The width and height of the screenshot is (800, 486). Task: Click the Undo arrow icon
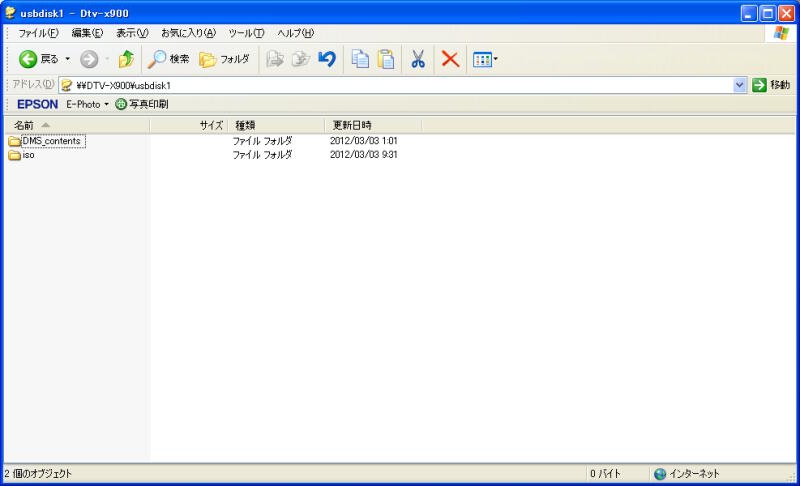click(x=327, y=60)
